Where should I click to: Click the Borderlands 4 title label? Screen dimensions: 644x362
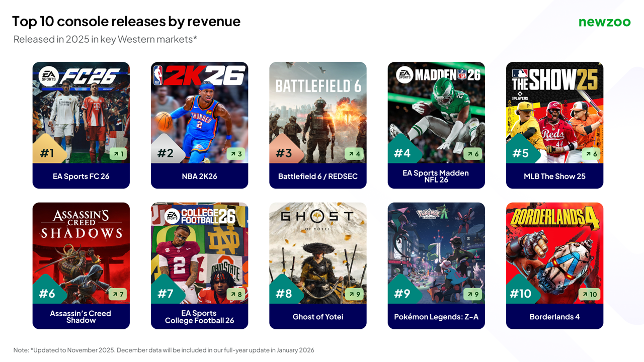pyautogui.click(x=554, y=317)
